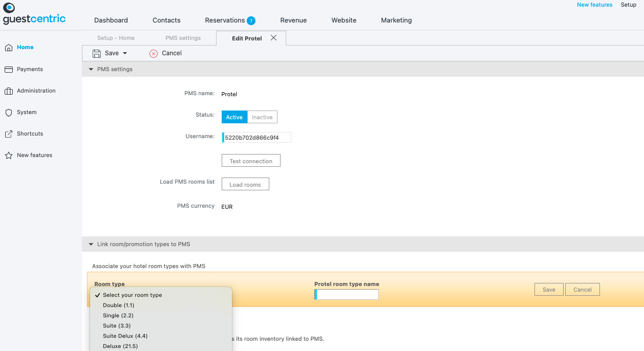Click the Reservations notification badge
The image size is (644, 351).
tap(251, 20)
